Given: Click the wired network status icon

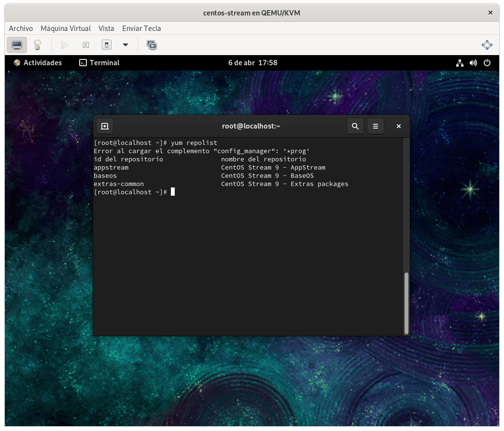Looking at the screenshot, I should [x=460, y=63].
